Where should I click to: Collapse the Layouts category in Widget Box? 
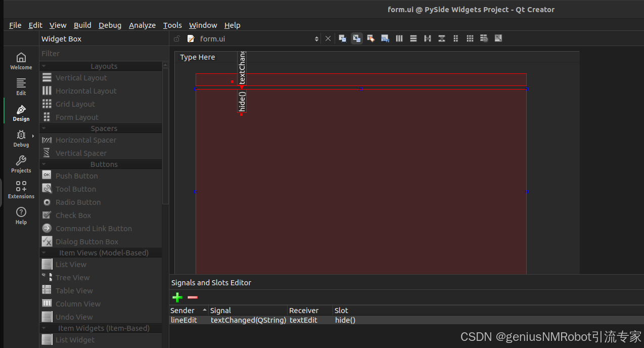coord(43,66)
